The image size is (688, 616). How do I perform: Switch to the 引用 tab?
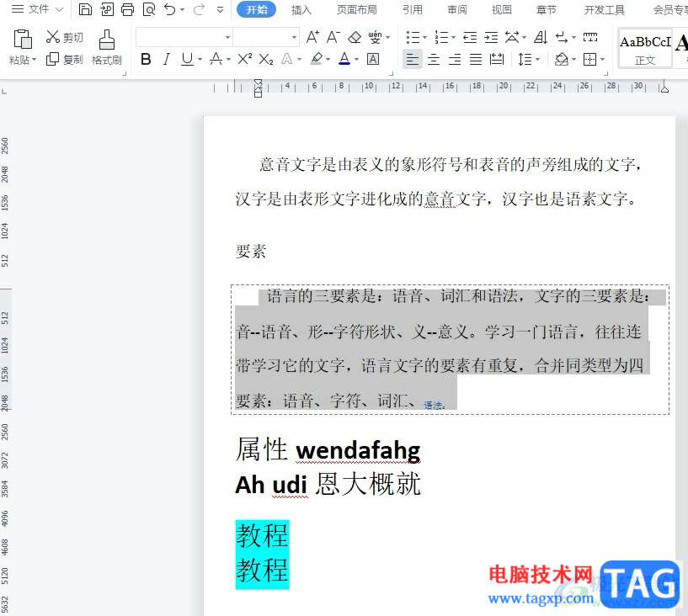pos(413,9)
